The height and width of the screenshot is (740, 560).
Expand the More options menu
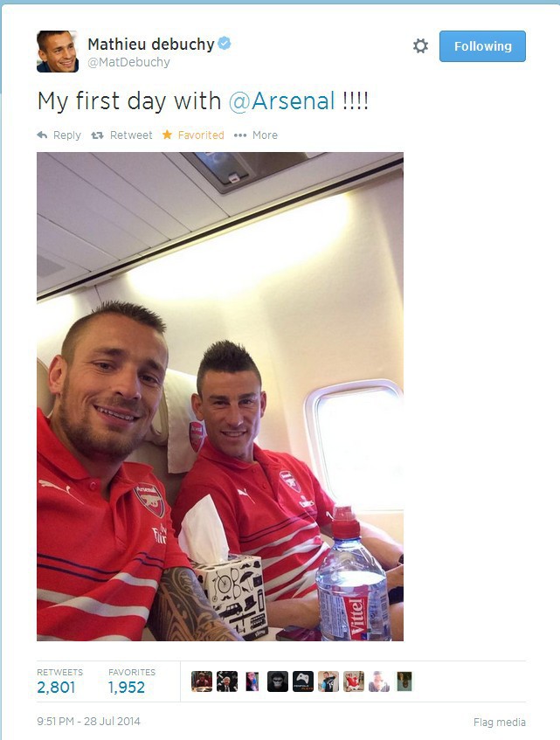pos(256,135)
